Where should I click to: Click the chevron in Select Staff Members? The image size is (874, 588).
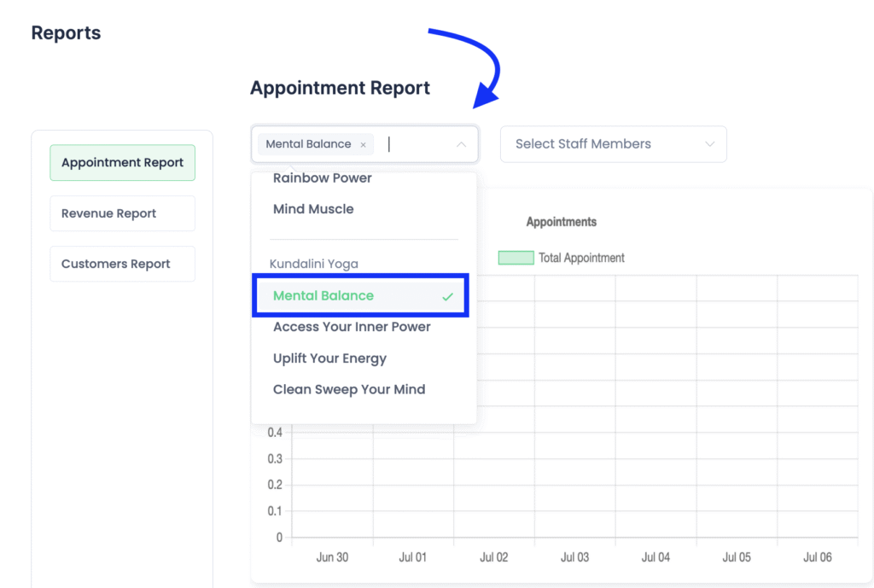coord(709,144)
